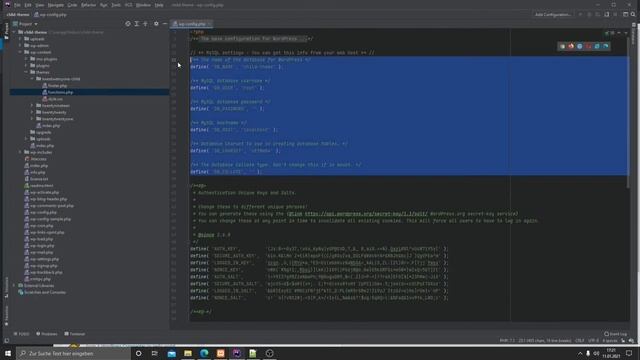Expand the wp-admin folder
The height and width of the screenshot is (360, 640).
pos(20,46)
